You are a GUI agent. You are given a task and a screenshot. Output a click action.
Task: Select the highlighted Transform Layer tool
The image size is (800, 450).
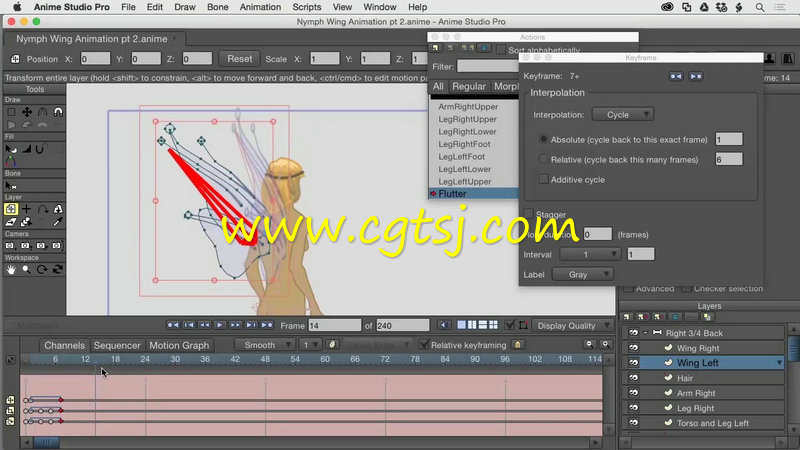click(11, 209)
